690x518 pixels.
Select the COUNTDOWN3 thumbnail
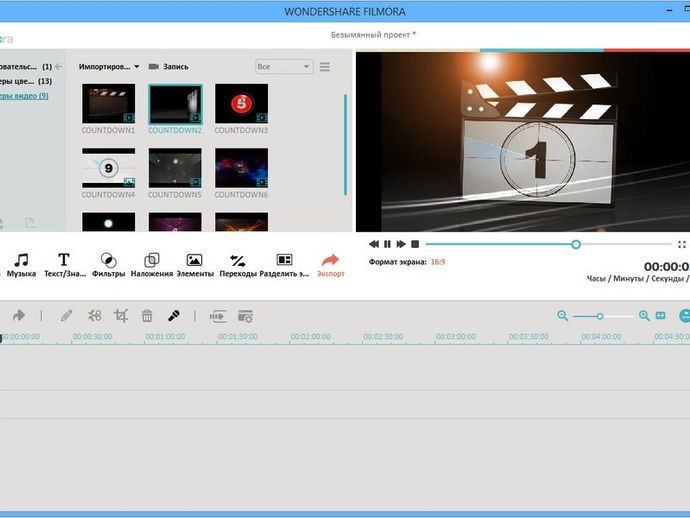[241, 104]
